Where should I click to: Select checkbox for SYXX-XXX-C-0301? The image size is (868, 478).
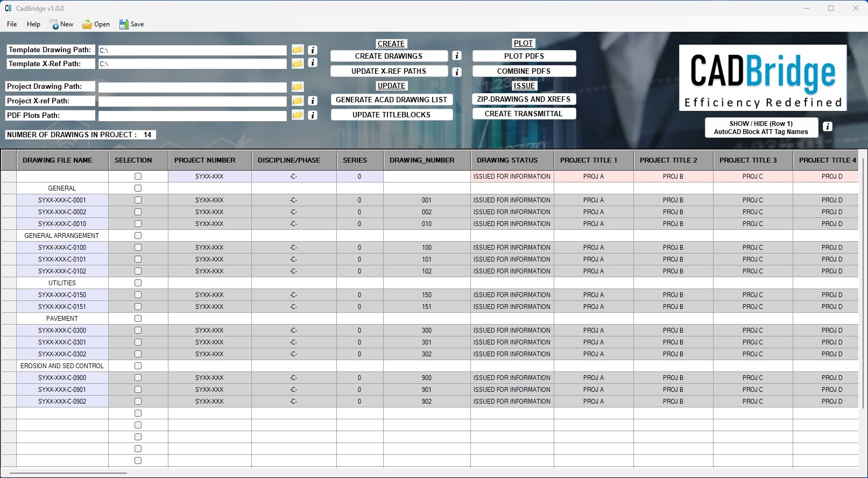pos(138,342)
